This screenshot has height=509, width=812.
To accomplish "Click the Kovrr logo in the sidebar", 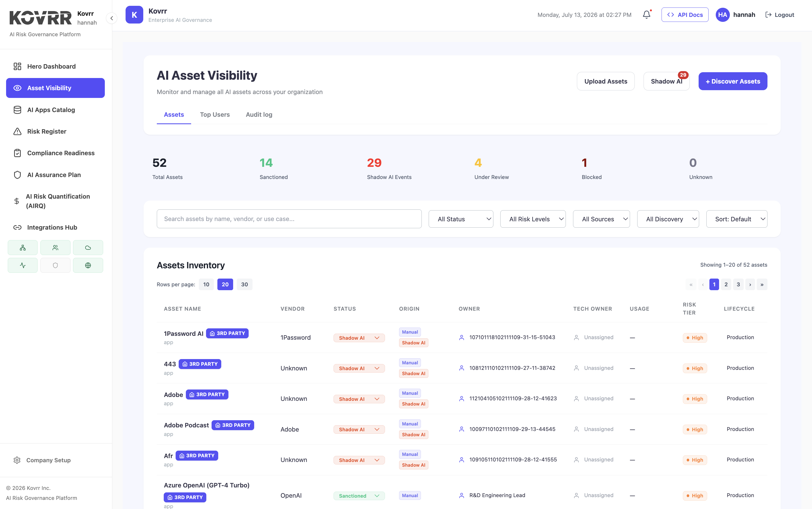I will (x=40, y=18).
